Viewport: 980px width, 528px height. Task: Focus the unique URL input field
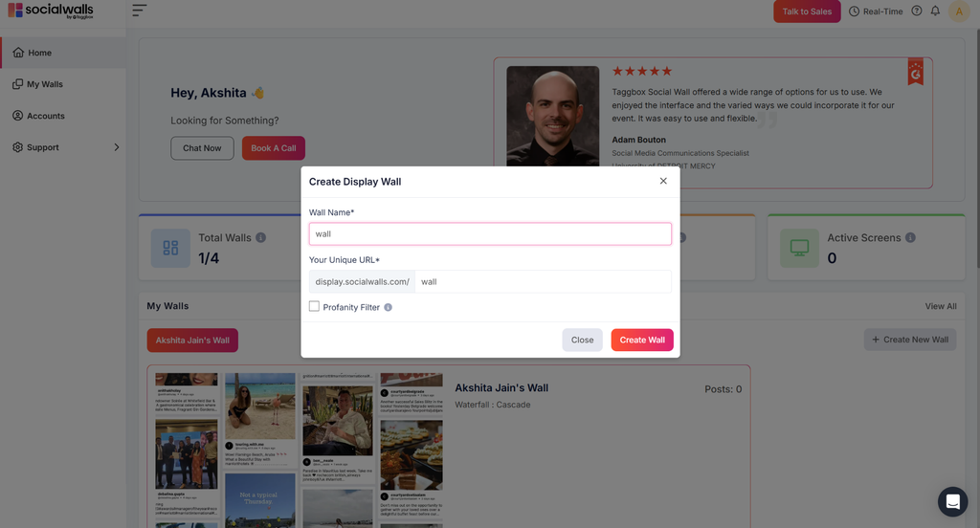pyautogui.click(x=543, y=282)
